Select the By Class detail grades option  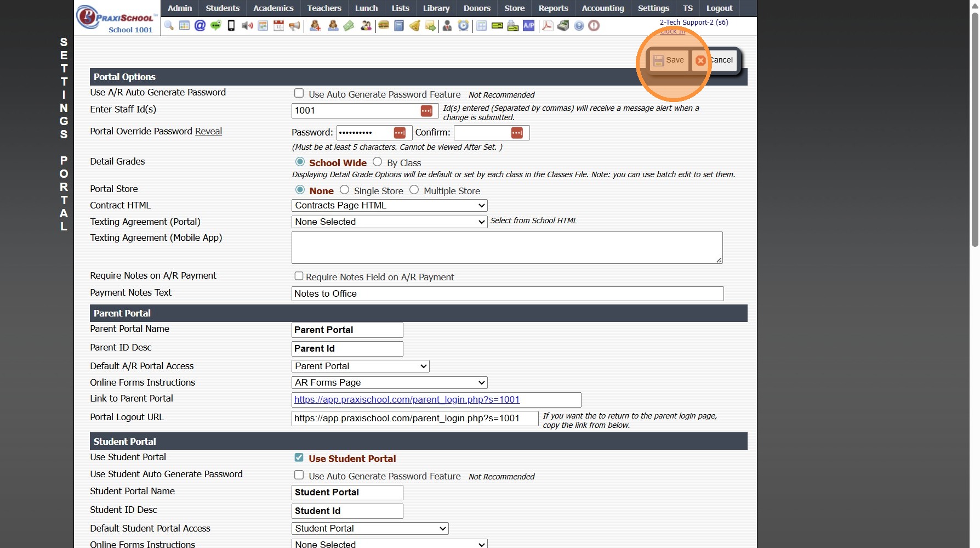[x=377, y=162]
